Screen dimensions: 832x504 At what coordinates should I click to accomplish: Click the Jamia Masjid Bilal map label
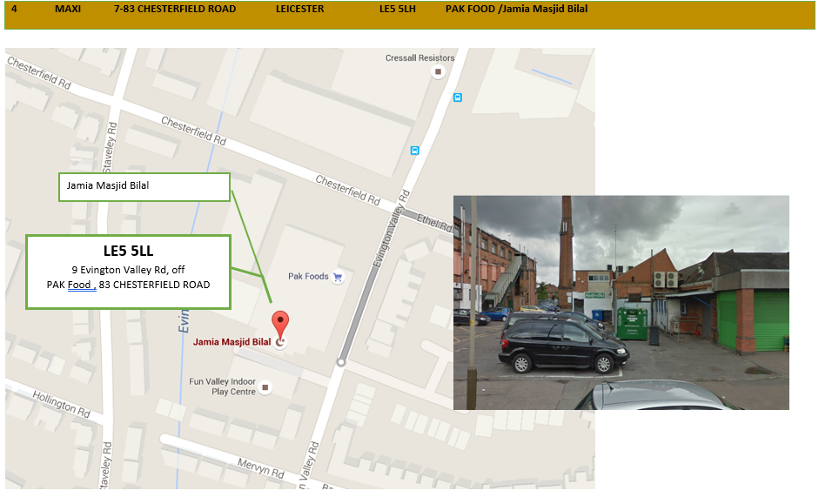[x=231, y=342]
